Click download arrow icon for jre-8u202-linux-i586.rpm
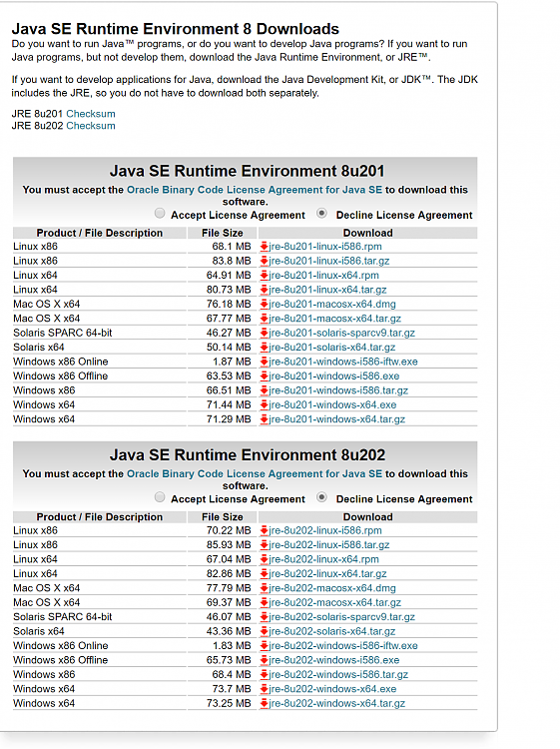The width and height of the screenshot is (560, 749). (264, 530)
